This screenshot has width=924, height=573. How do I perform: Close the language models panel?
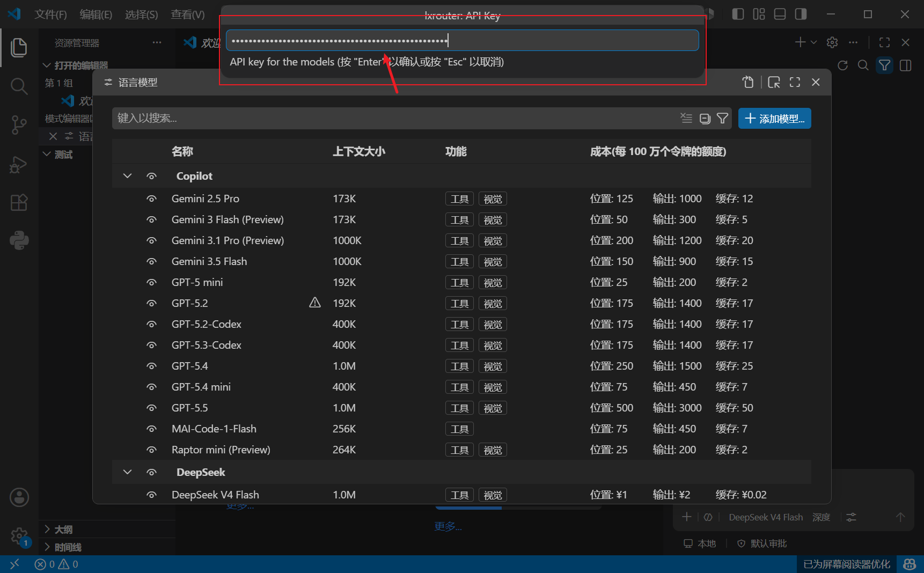(816, 82)
